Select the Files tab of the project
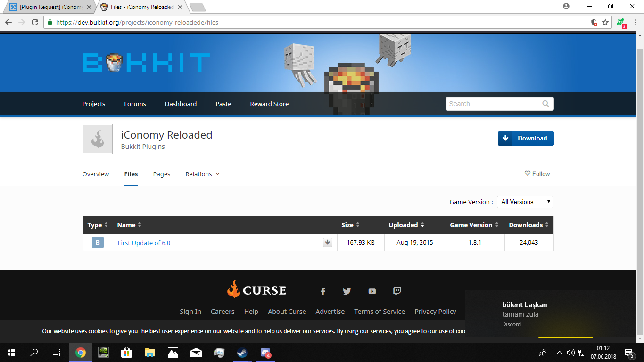644x362 pixels. pos(131,174)
